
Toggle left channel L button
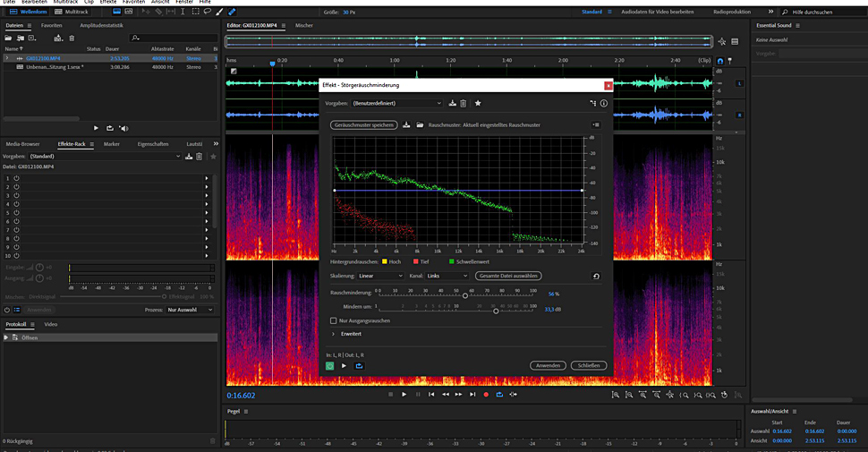[x=739, y=83]
